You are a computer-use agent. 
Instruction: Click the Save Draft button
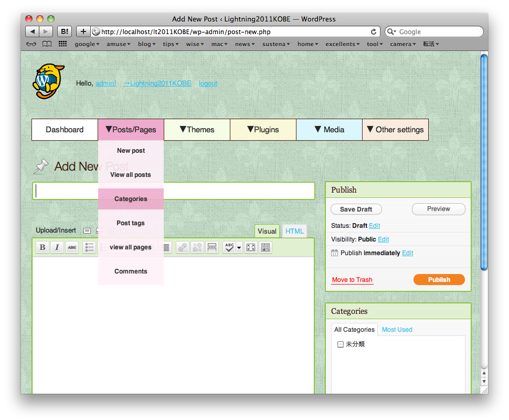pyautogui.click(x=356, y=209)
